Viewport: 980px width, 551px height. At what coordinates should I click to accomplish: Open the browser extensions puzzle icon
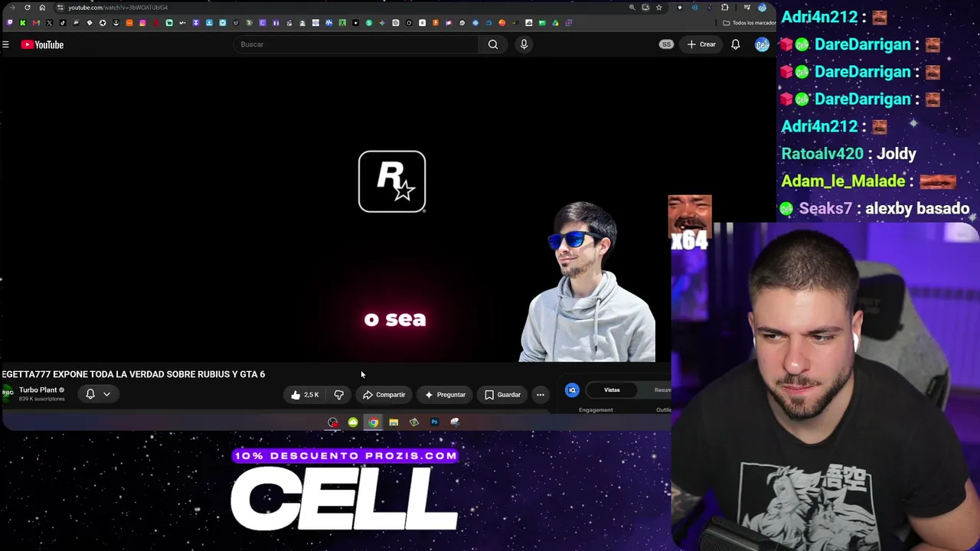(725, 8)
